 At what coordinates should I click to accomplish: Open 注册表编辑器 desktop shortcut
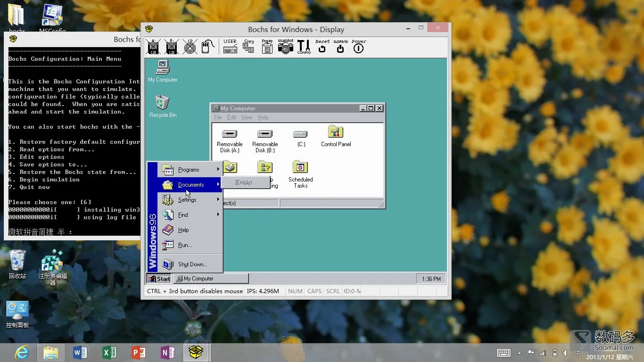[x=52, y=267]
